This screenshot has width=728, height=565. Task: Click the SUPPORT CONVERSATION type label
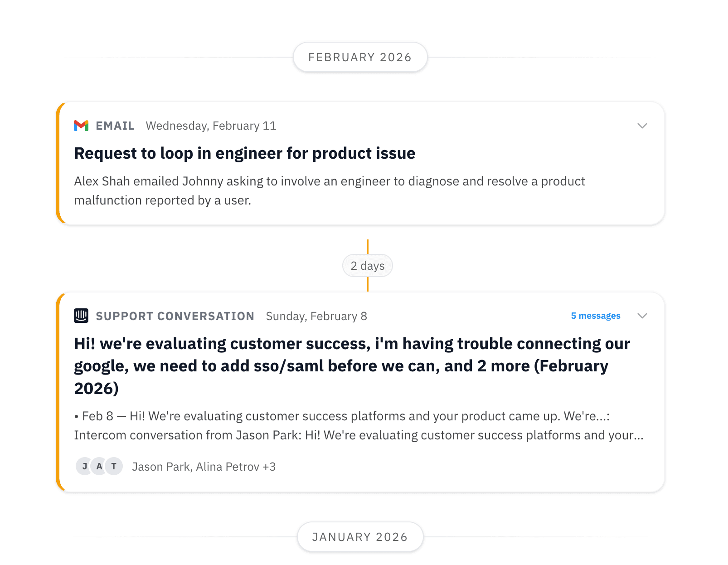click(x=175, y=316)
